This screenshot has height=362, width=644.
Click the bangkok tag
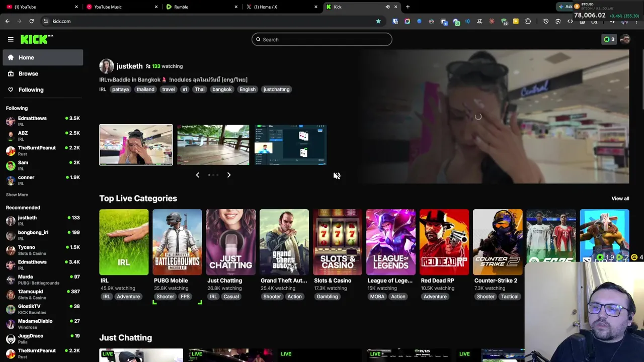pyautogui.click(x=222, y=89)
